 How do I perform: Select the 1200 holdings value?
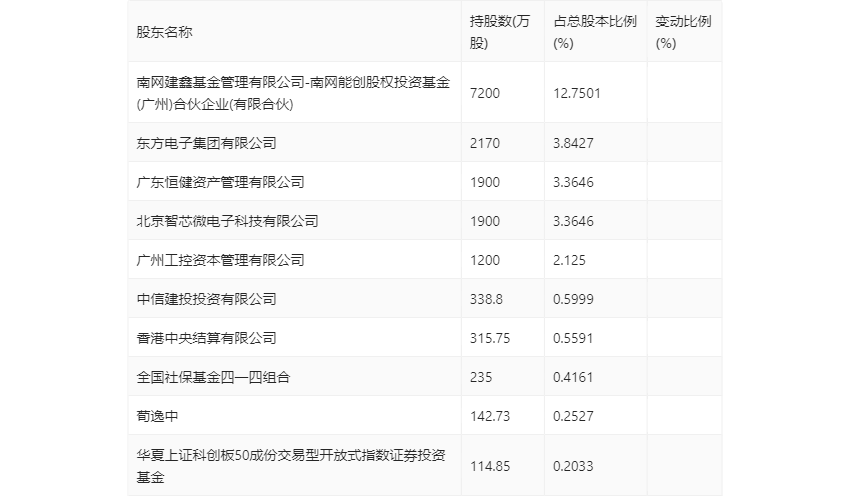click(485, 260)
